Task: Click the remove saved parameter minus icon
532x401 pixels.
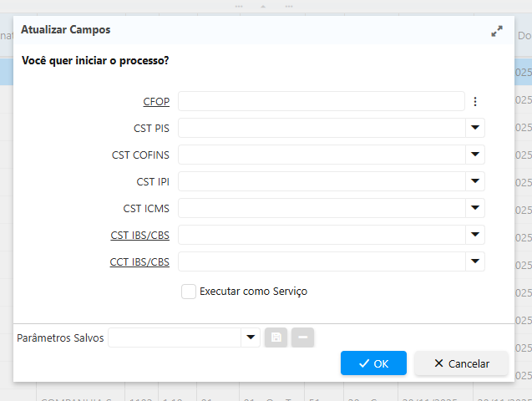Action: click(302, 338)
